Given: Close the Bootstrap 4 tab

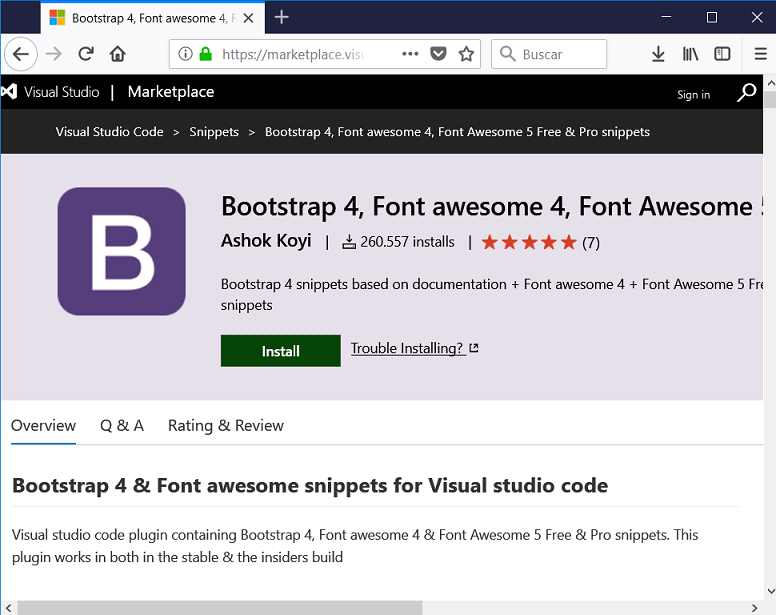Looking at the screenshot, I should click(x=248, y=18).
